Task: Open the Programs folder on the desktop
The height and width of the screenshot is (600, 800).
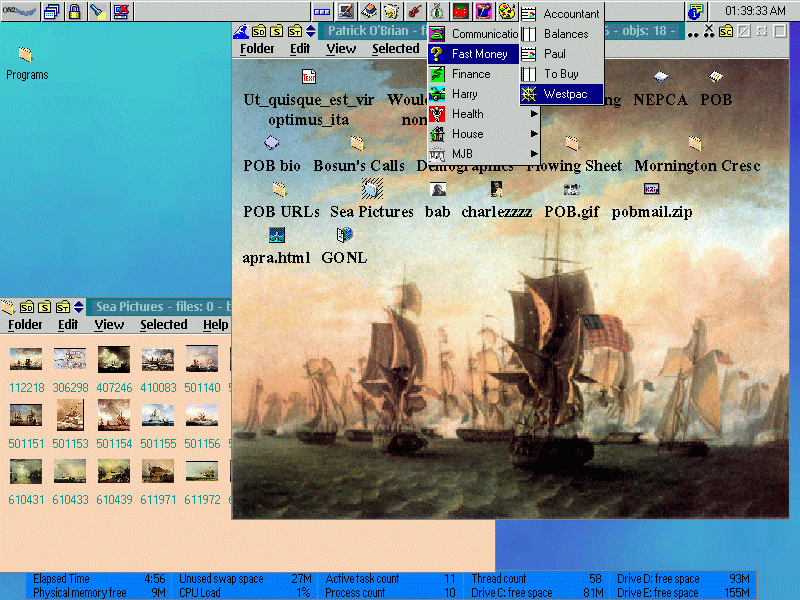Action: tap(26, 55)
